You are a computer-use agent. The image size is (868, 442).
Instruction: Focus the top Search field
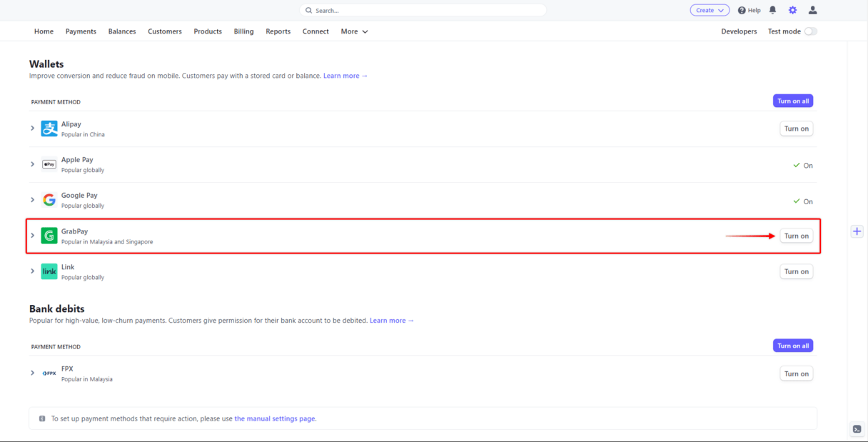coord(423,10)
